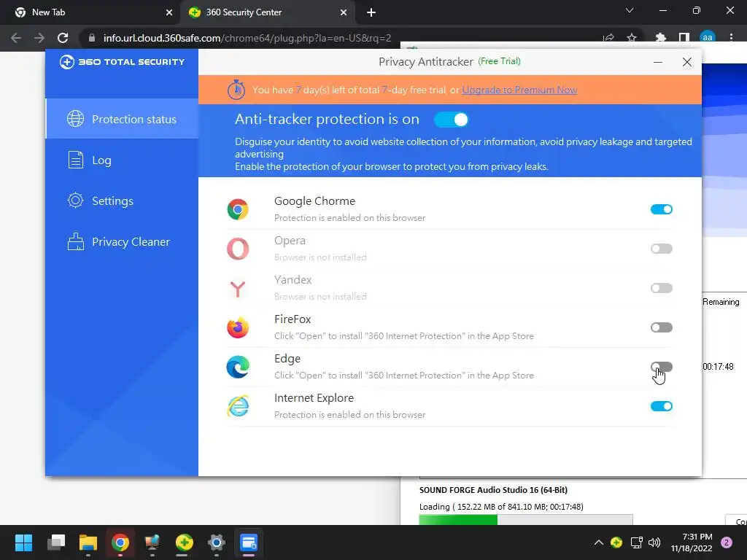Open Chrome three-dot menu

point(731,38)
